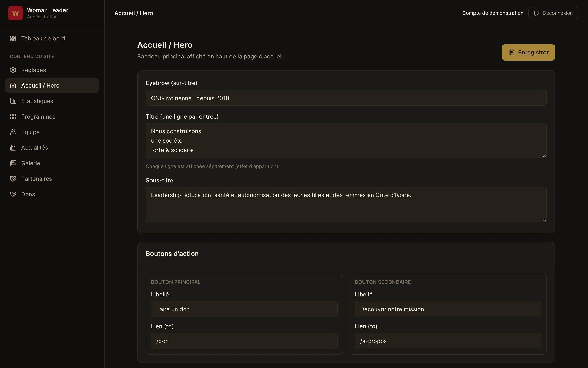This screenshot has height=368, width=588.
Task: Click the BOUTON SECONDAIRE label
Action: coord(383,282)
